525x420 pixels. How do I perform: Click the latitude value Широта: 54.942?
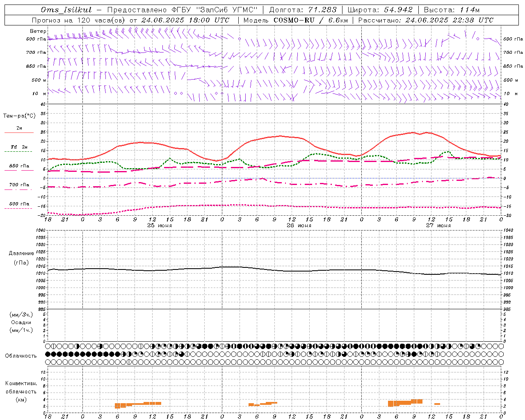pyautogui.click(x=380, y=10)
